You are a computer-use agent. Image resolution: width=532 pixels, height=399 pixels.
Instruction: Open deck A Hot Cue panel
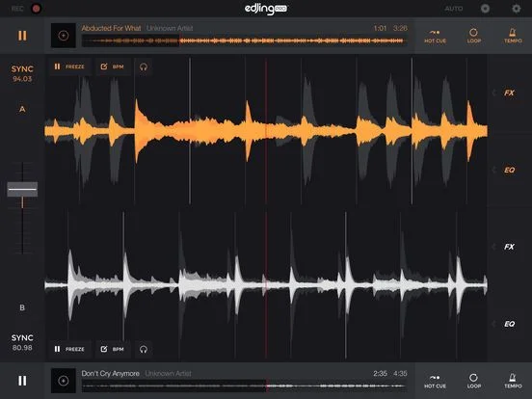[x=435, y=37]
